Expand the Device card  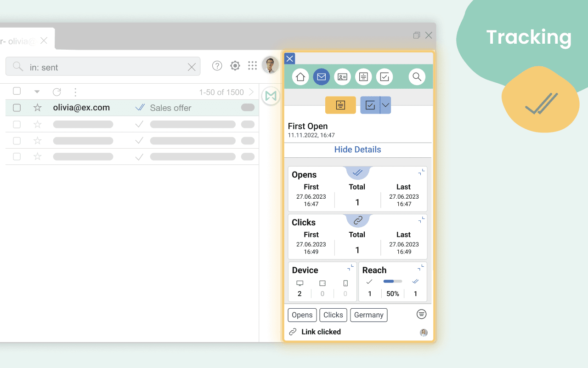(351, 267)
